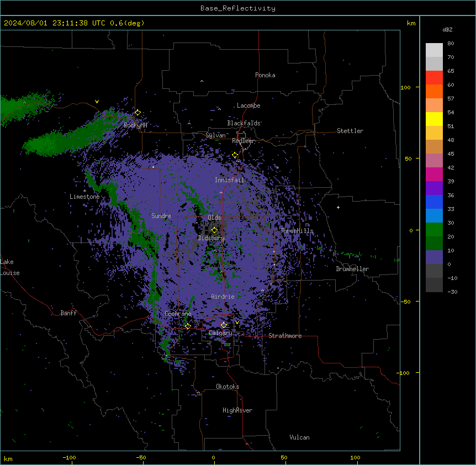Click the Ponoka town label
This screenshot has width=476, height=465.
(x=265, y=75)
